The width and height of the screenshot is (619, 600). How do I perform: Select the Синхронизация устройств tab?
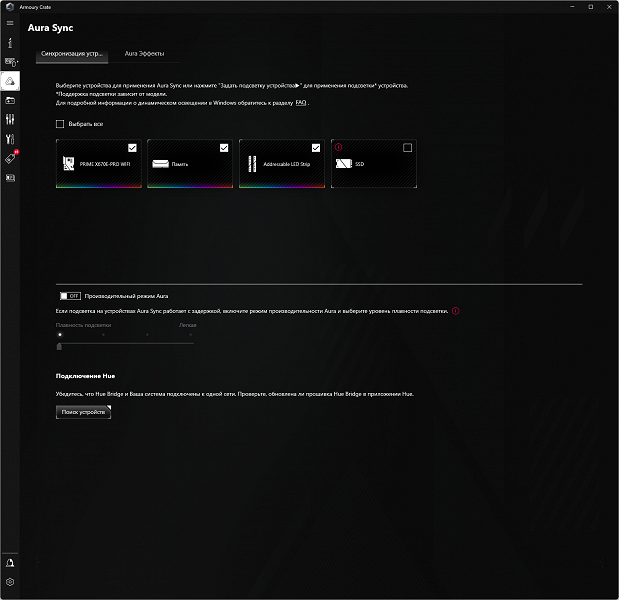tap(72, 54)
